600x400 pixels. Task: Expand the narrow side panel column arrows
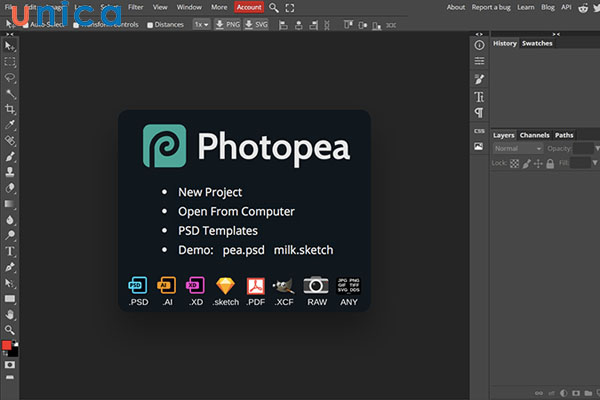click(x=479, y=34)
